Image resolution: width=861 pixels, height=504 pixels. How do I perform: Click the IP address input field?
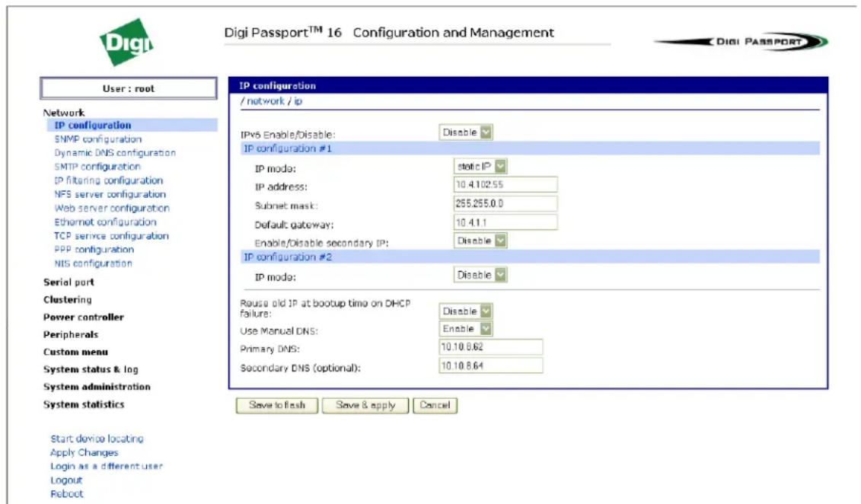point(505,184)
